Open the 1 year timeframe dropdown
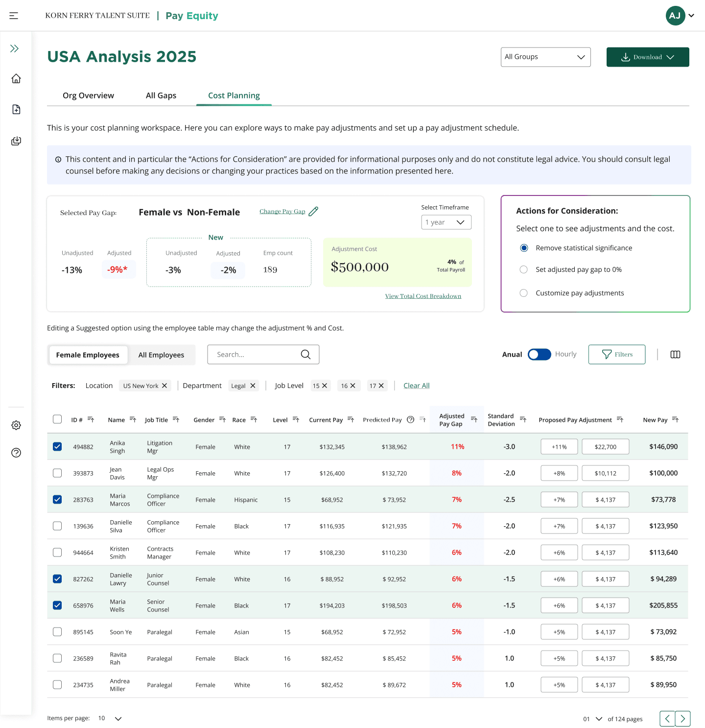Screen dimensions: 705x728 tap(446, 222)
